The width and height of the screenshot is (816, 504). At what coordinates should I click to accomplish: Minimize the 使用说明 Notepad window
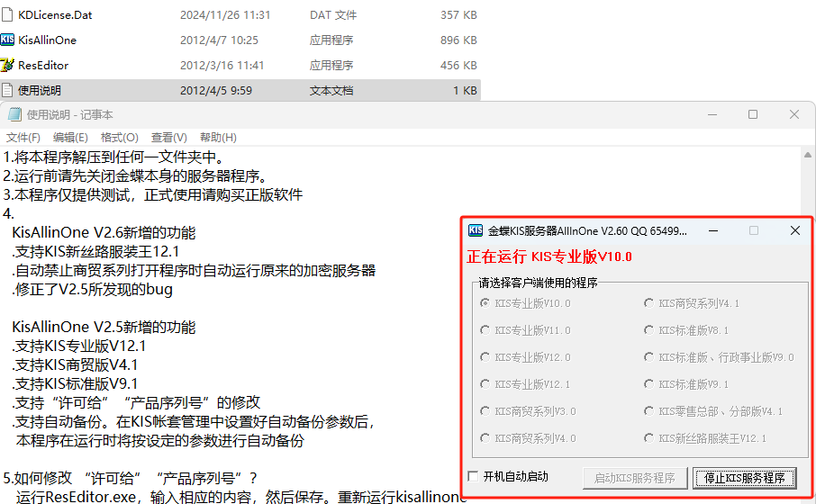712,114
